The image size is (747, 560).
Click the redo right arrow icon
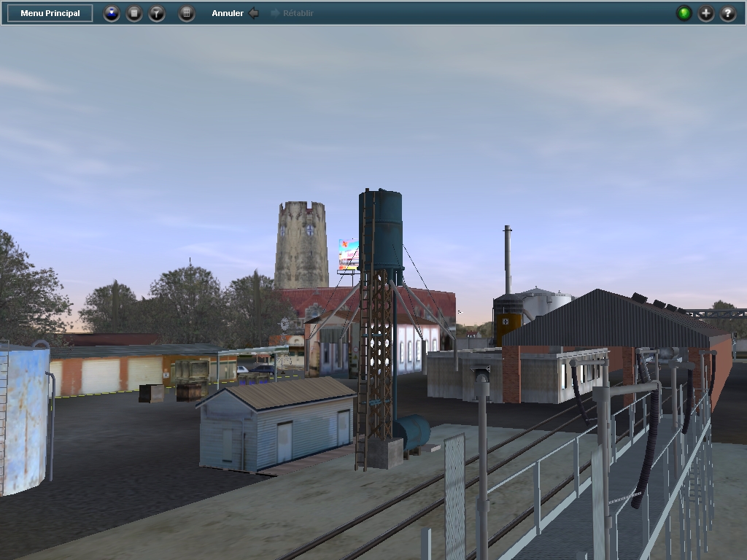click(x=275, y=13)
